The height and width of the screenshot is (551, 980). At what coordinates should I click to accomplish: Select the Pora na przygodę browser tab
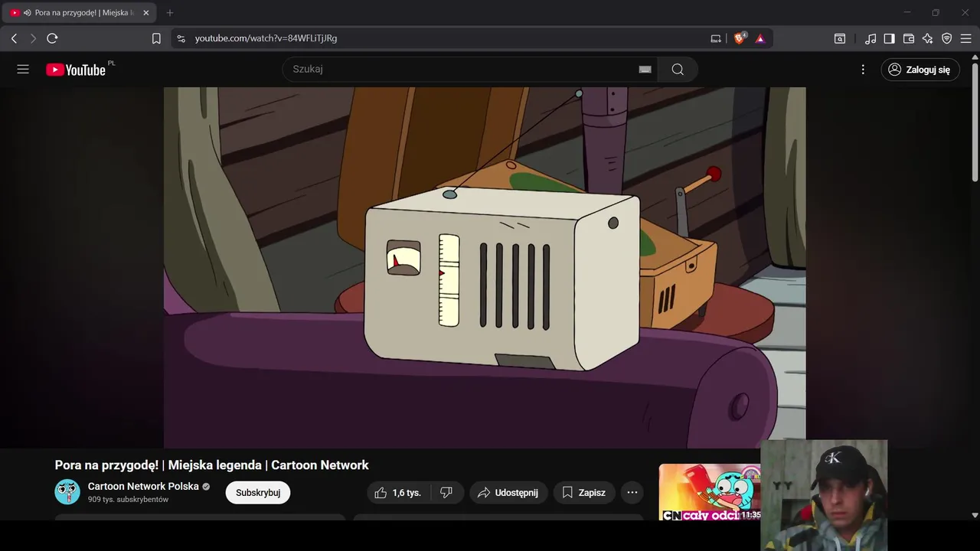pyautogui.click(x=80, y=13)
